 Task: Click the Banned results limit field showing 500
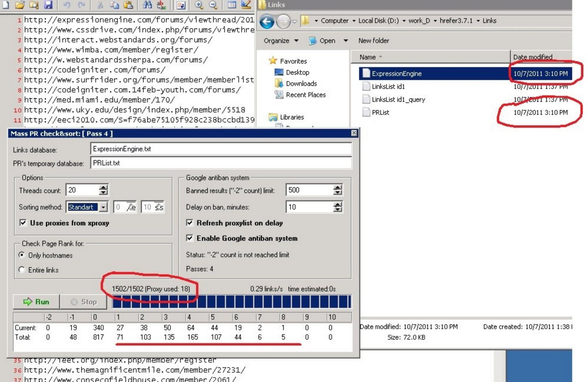(x=309, y=190)
